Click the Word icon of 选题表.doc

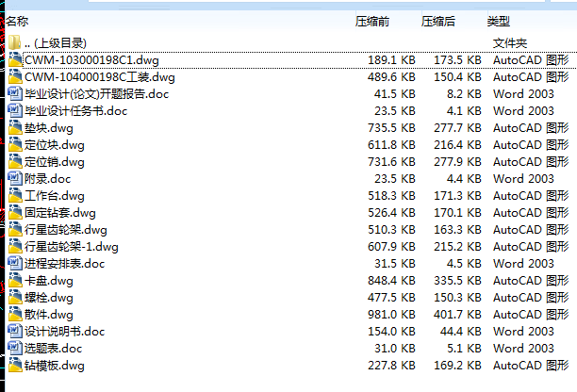click(15, 348)
